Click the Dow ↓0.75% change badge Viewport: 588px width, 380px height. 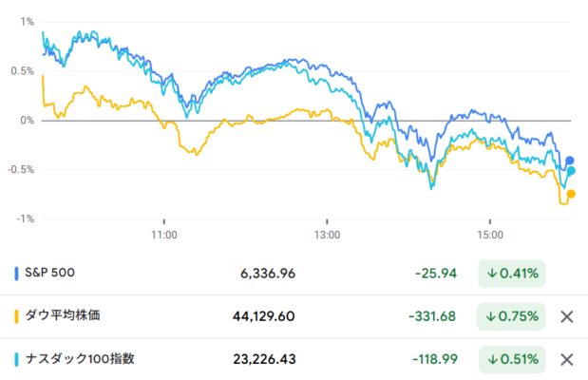pos(511,316)
